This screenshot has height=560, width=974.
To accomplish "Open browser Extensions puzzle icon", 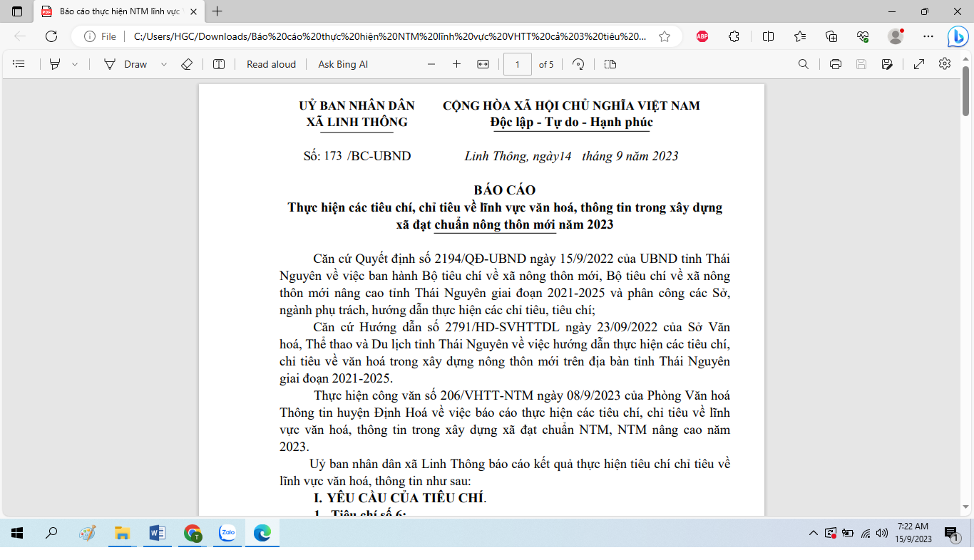I will (734, 36).
